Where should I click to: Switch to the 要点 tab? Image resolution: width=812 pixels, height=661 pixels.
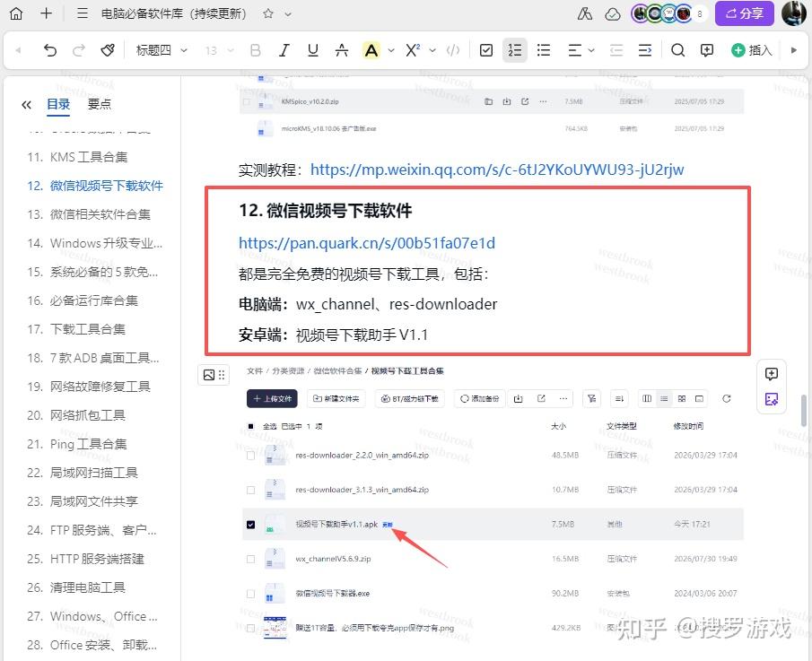coord(100,104)
